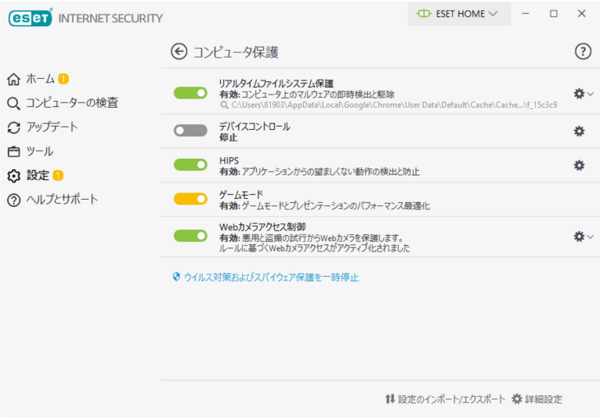The height and width of the screenshot is (420, 600).
Task: Open help via the question mark icon
Action: coord(583,51)
